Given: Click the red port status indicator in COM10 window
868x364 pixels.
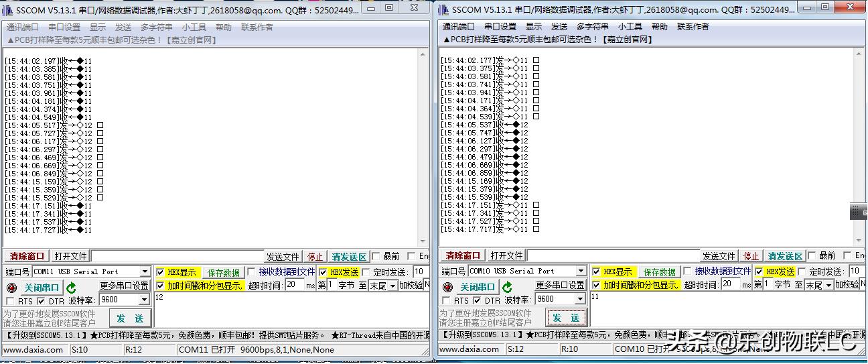Looking at the screenshot, I should point(447,288).
